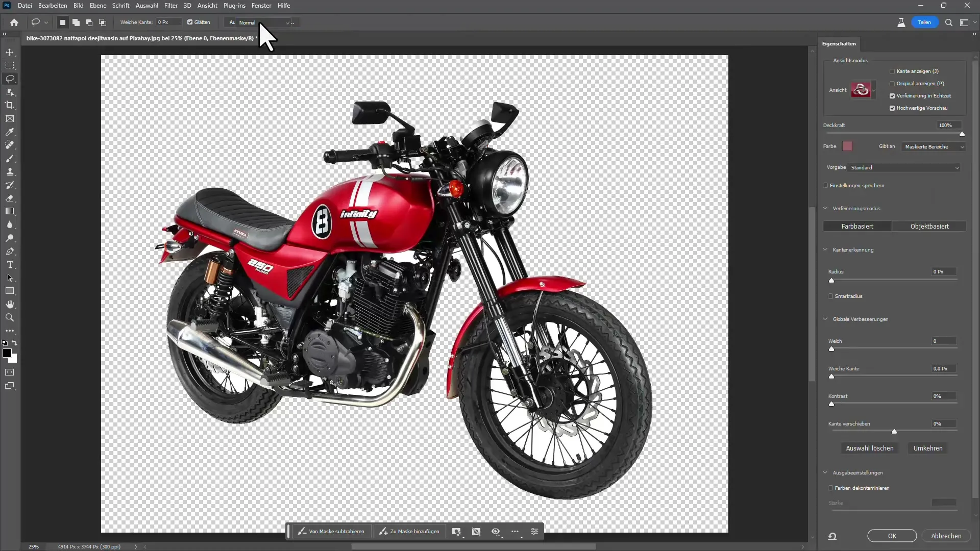The image size is (980, 551).
Task: Toggle the Glätten checkbox
Action: (190, 22)
